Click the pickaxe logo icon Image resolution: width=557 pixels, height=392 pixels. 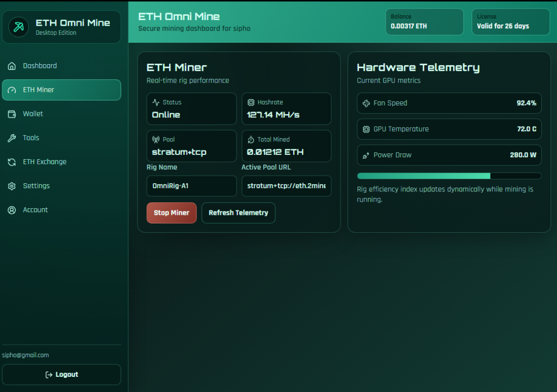click(x=20, y=27)
